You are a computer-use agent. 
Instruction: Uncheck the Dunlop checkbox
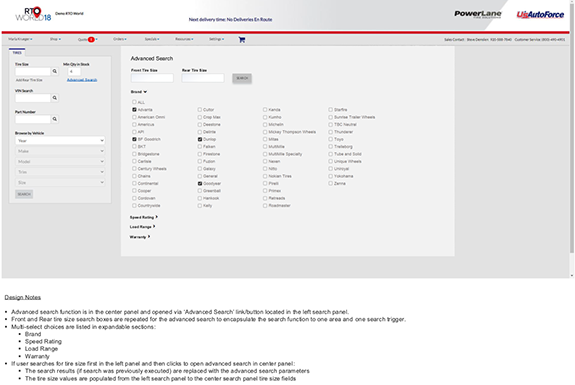click(200, 139)
